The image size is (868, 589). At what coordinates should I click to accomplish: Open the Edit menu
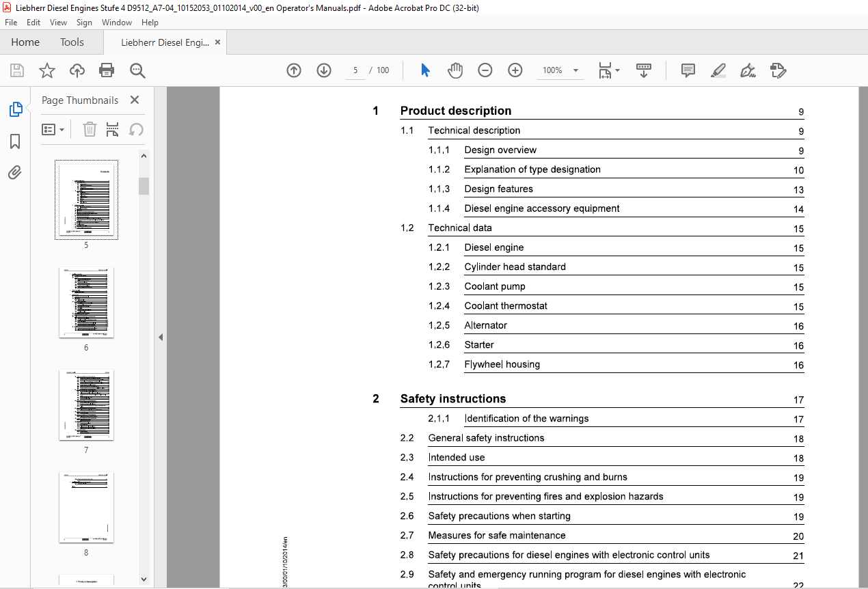coord(33,23)
